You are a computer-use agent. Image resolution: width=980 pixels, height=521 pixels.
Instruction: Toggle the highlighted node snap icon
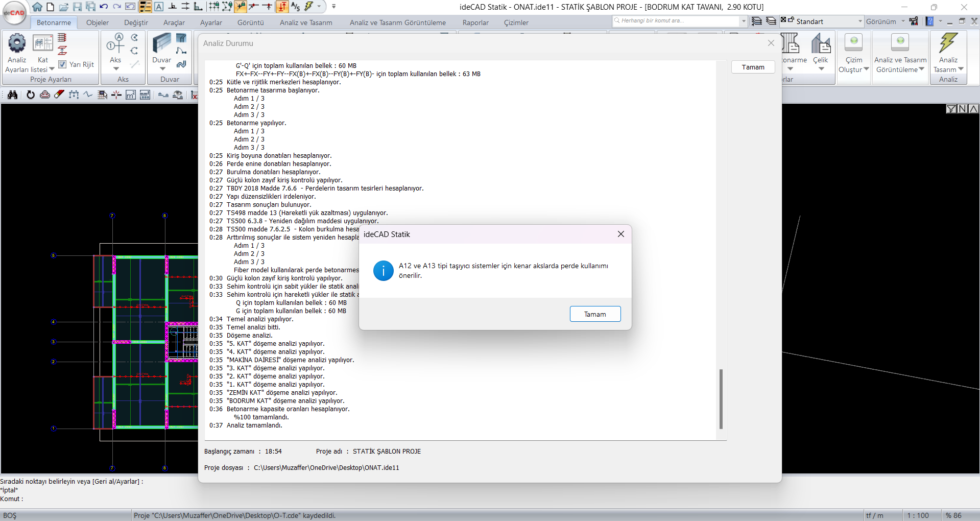click(241, 7)
